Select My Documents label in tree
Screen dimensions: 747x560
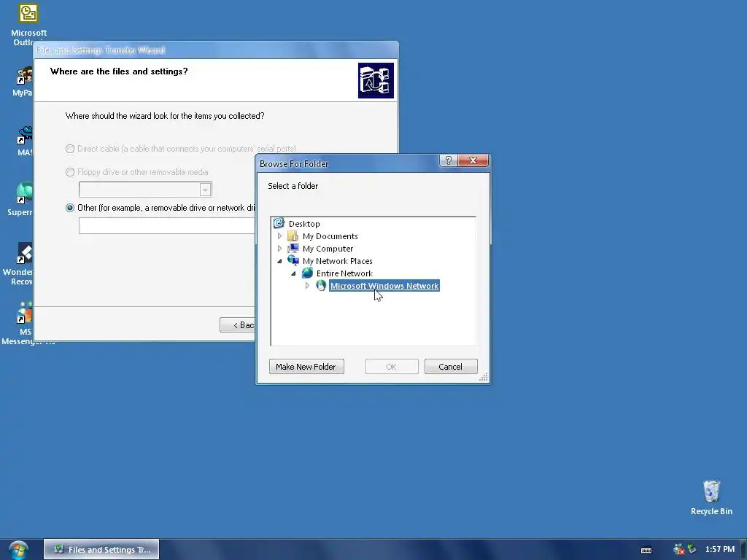(330, 236)
